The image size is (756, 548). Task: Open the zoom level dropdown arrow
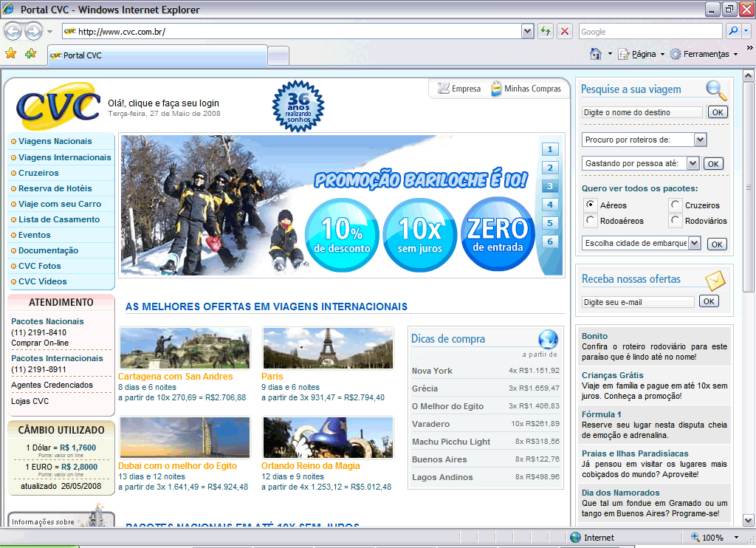pyautogui.click(x=736, y=538)
